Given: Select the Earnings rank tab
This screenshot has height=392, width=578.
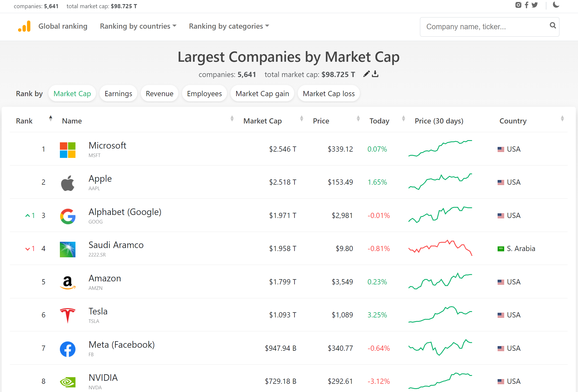Looking at the screenshot, I should 118,94.
